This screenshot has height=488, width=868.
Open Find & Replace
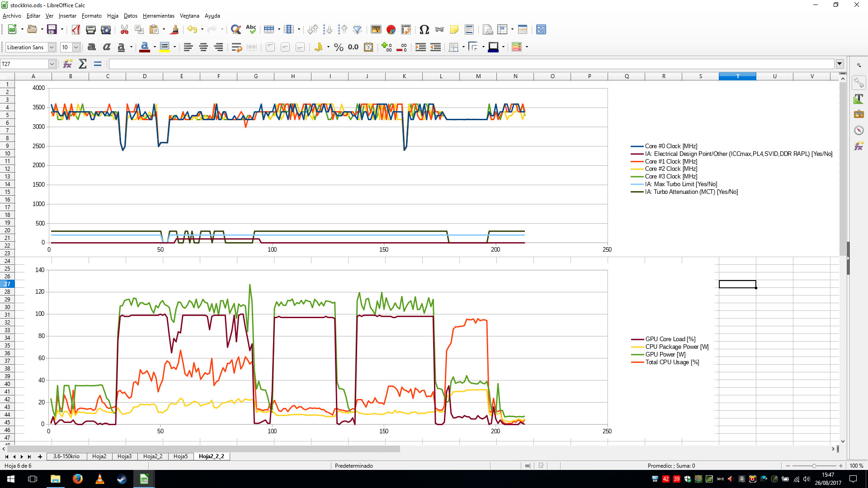236,29
